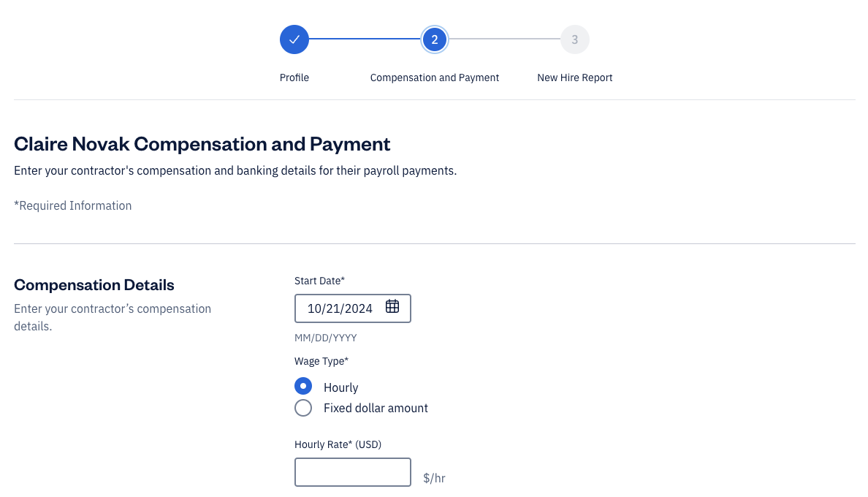
Task: Go to the New Hire Report step
Action: click(x=574, y=77)
